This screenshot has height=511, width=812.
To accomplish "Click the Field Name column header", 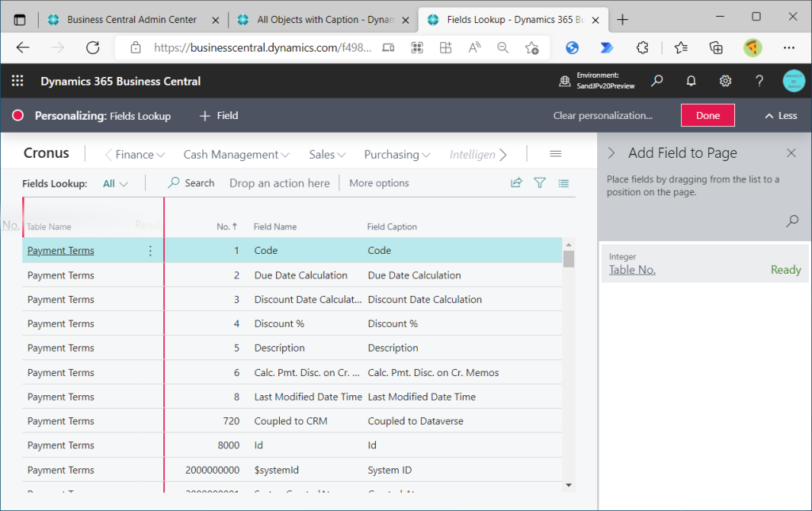I will [x=275, y=226].
